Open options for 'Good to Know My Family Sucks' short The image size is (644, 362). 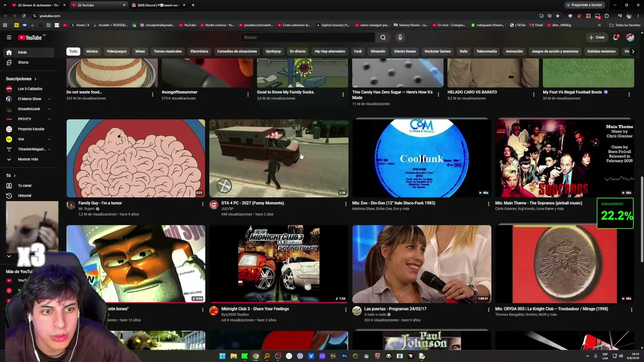point(343,94)
